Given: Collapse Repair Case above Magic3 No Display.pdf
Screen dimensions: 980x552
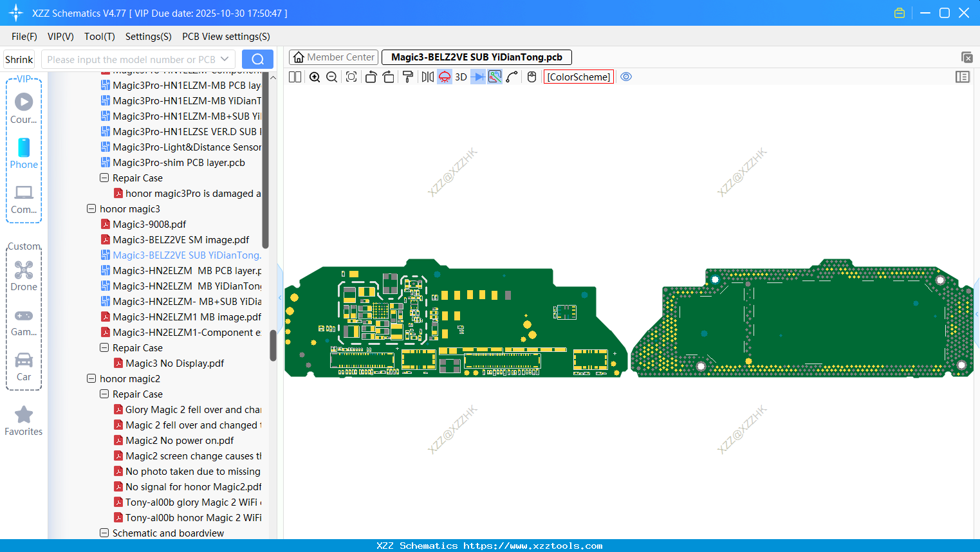Looking at the screenshot, I should click(x=104, y=348).
